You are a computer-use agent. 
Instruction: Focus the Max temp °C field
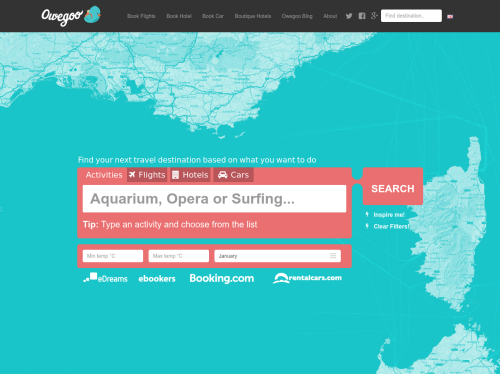[x=179, y=256]
